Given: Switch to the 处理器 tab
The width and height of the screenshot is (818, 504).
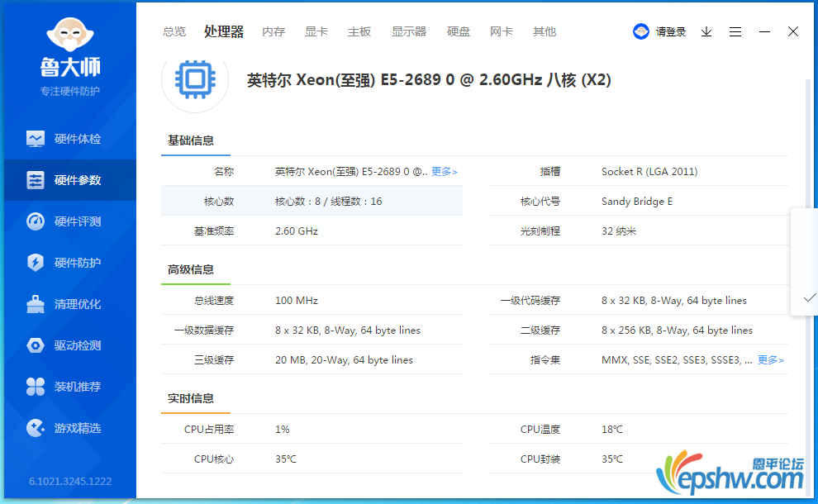Looking at the screenshot, I should tap(224, 32).
